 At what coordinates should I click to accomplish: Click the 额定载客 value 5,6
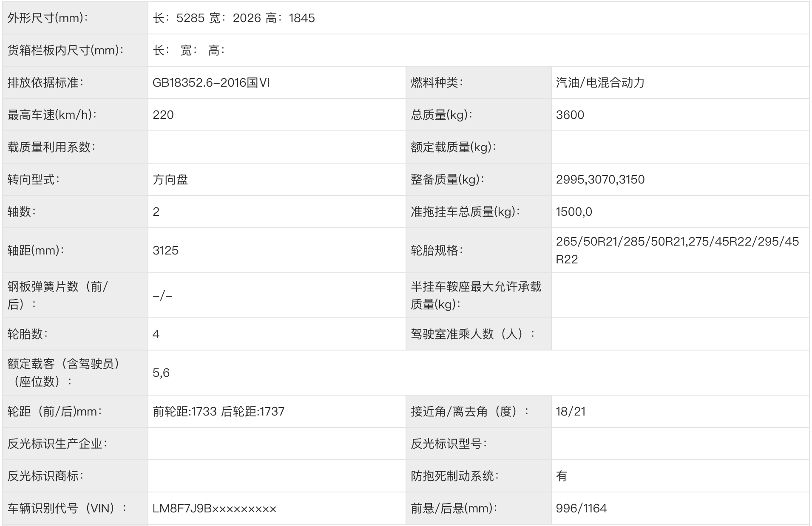tap(162, 372)
